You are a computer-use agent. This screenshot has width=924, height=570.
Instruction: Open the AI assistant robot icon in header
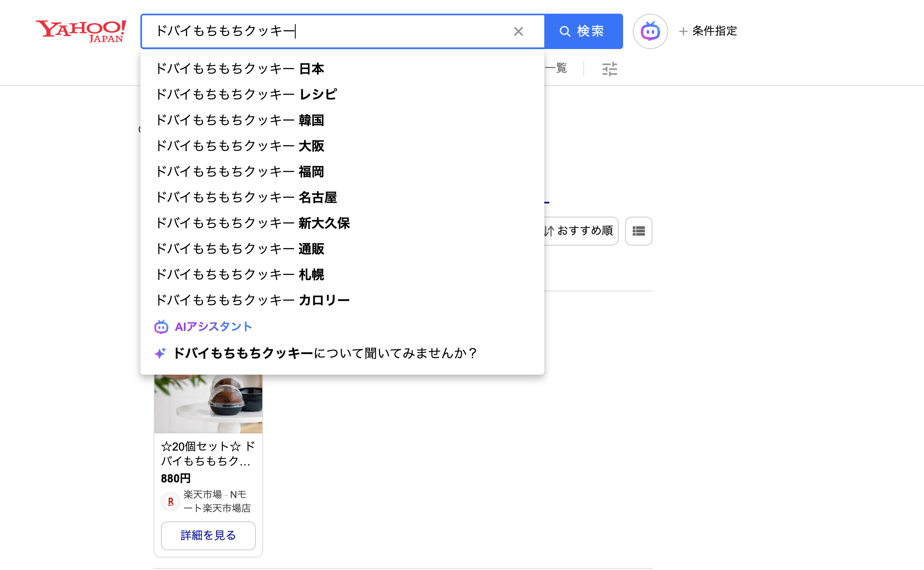tap(650, 31)
